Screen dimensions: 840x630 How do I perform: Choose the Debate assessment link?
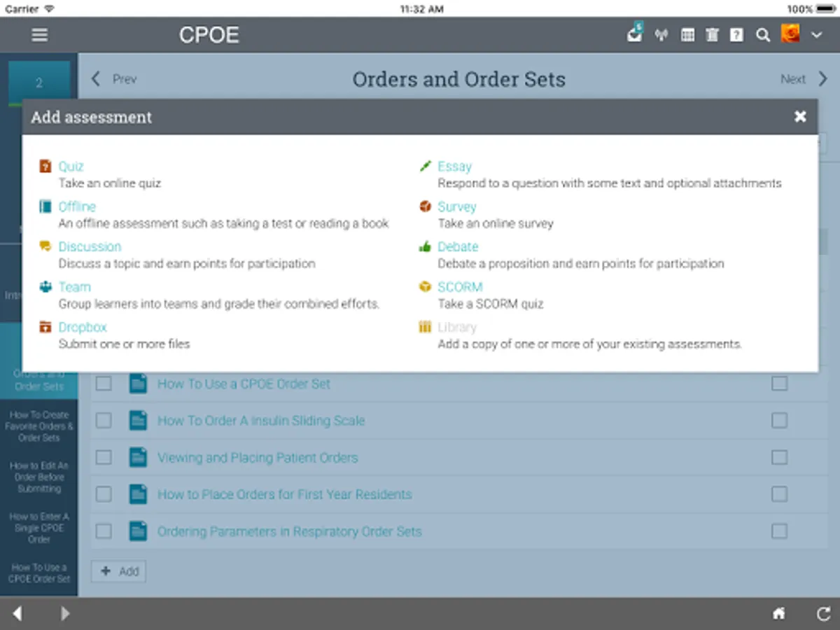[458, 246]
